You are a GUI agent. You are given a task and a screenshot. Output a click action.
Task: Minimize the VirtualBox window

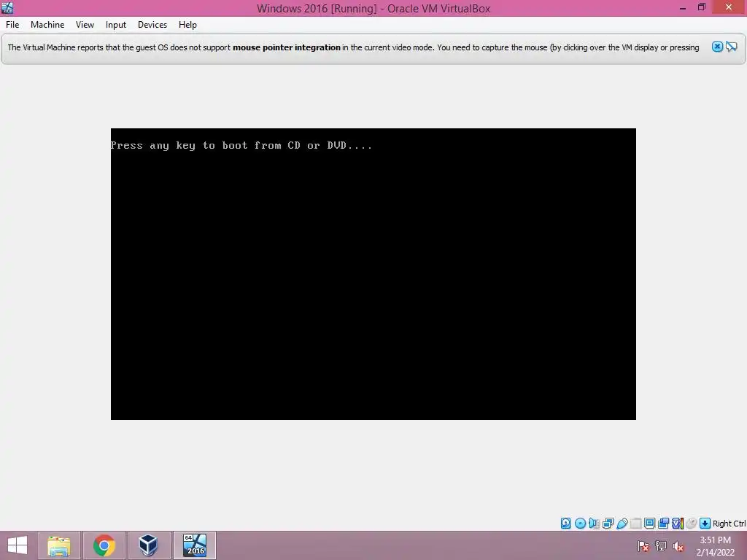coord(683,7)
